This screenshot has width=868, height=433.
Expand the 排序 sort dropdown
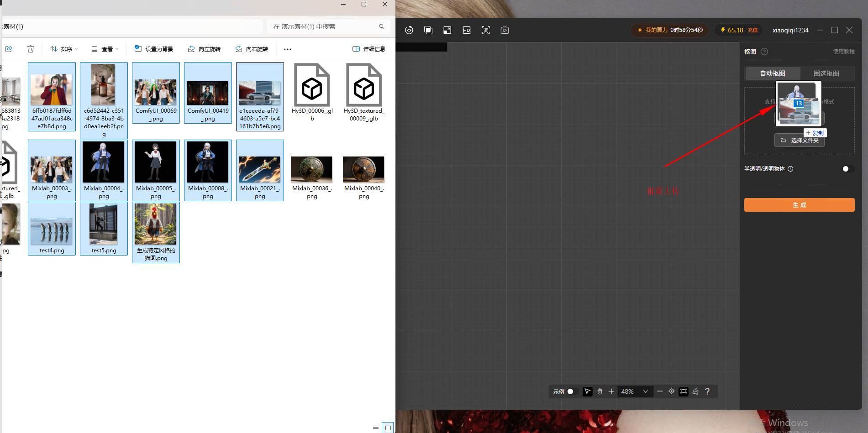coord(64,49)
